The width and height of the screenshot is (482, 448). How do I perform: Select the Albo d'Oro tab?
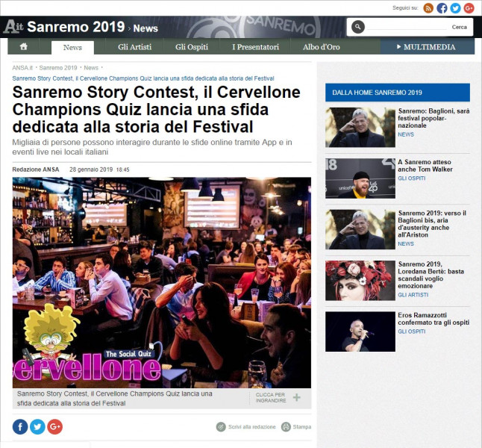click(x=322, y=47)
